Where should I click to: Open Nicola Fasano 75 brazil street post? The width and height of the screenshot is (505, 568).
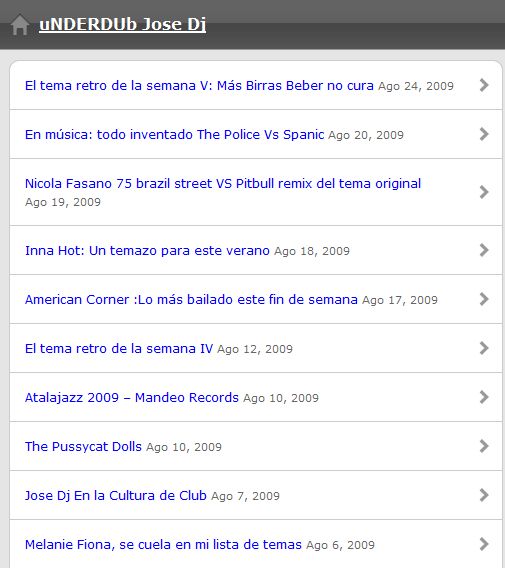pyautogui.click(x=223, y=183)
